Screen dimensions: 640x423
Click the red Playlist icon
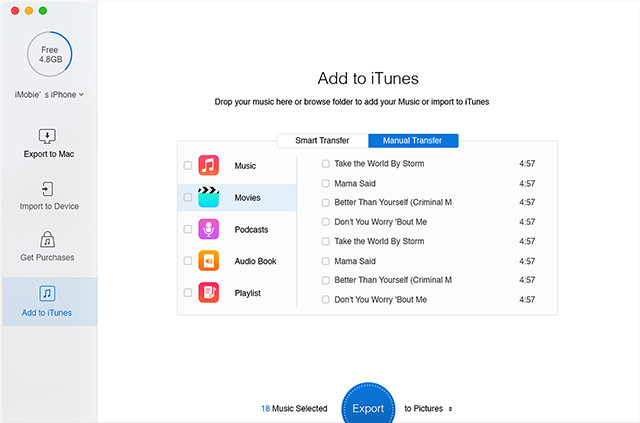click(x=209, y=293)
